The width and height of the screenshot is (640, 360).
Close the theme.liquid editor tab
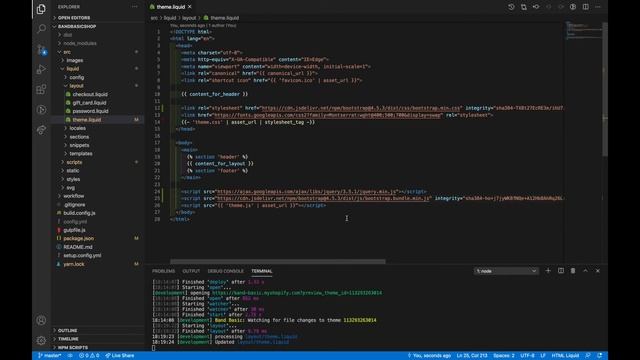click(190, 7)
